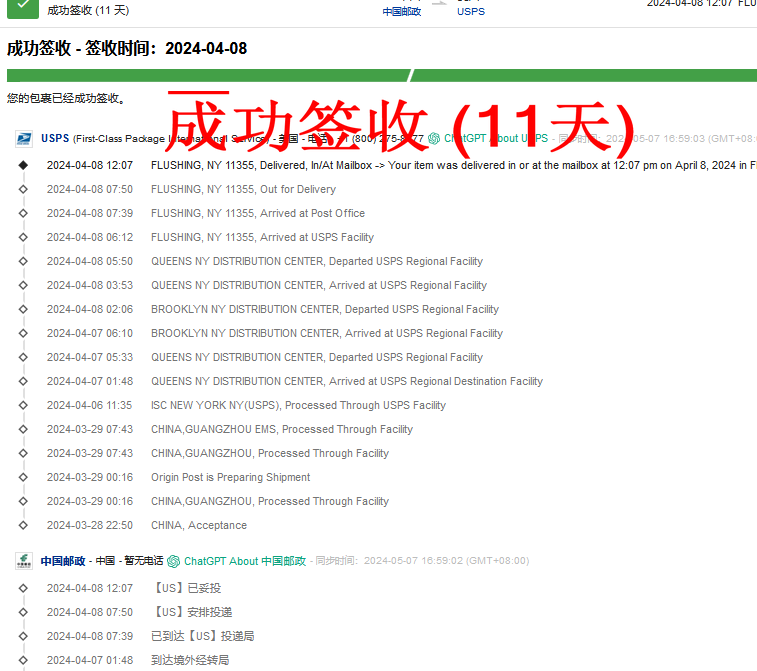Select diamond marker for ISC NEW YORK event
This screenshot has height=671, width=757.
pos(23,405)
